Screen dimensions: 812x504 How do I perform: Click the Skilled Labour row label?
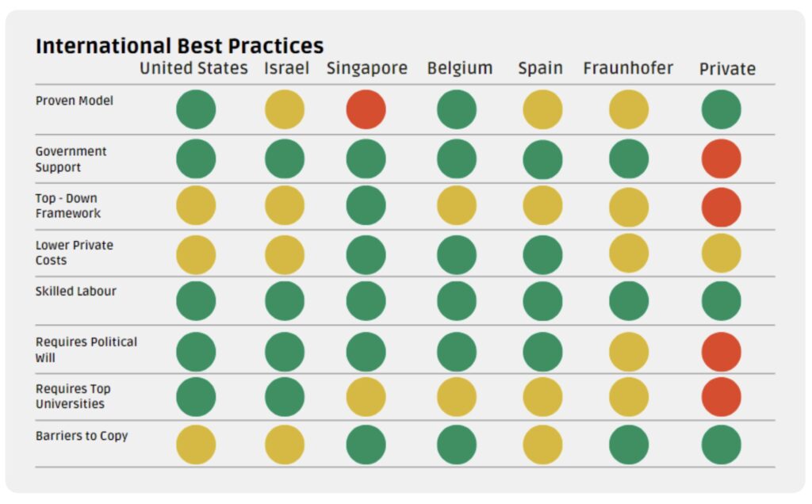76,291
